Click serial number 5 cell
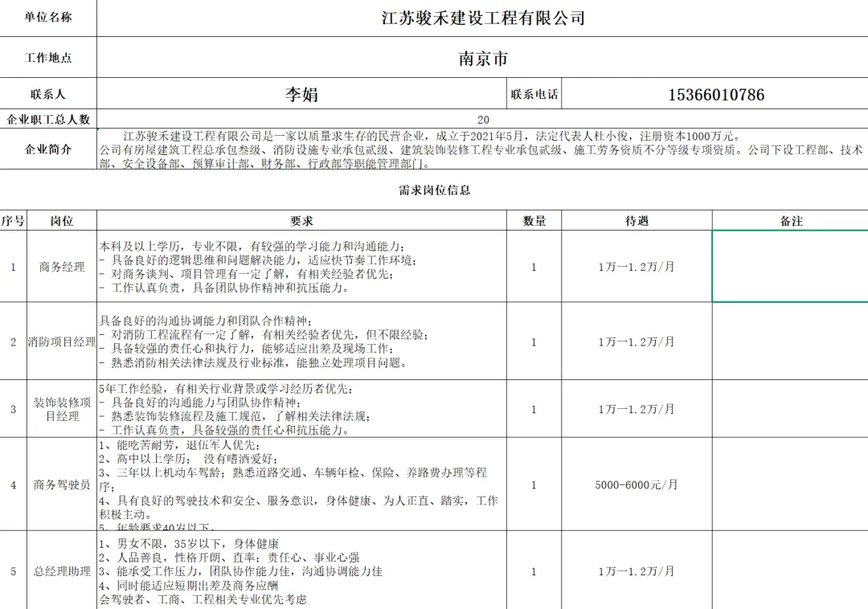 14,570
